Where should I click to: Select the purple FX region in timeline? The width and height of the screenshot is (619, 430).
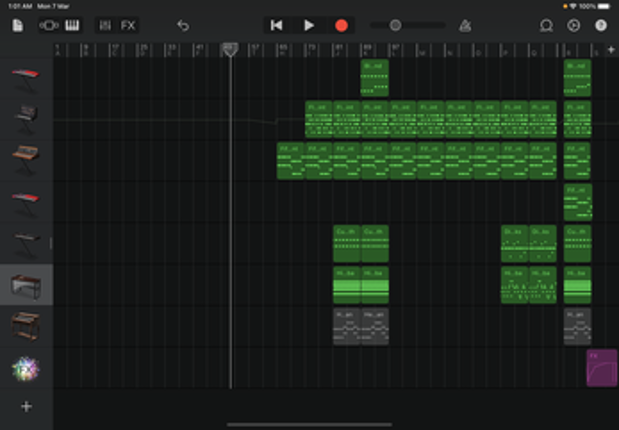[x=601, y=367]
